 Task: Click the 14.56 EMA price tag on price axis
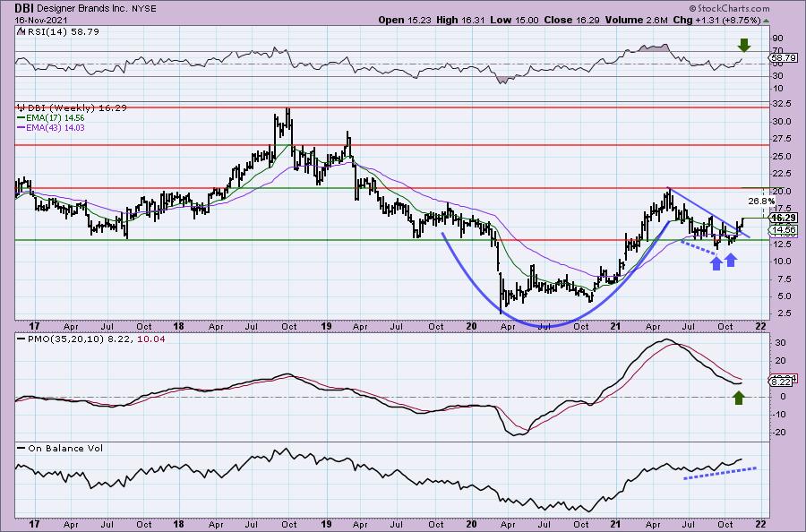[x=784, y=230]
